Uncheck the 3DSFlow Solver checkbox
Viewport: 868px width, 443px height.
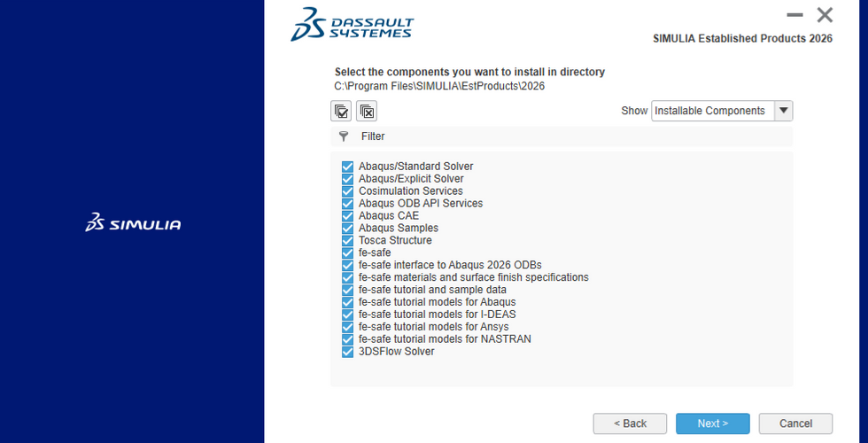pyautogui.click(x=347, y=352)
